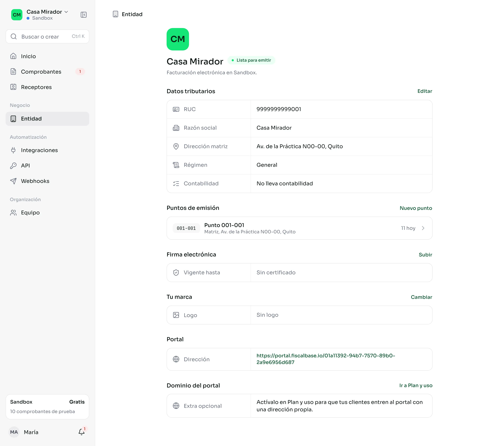This screenshot has width=504, height=446.
Task: Click the Comprobantes count badge 1
Action: click(80, 72)
